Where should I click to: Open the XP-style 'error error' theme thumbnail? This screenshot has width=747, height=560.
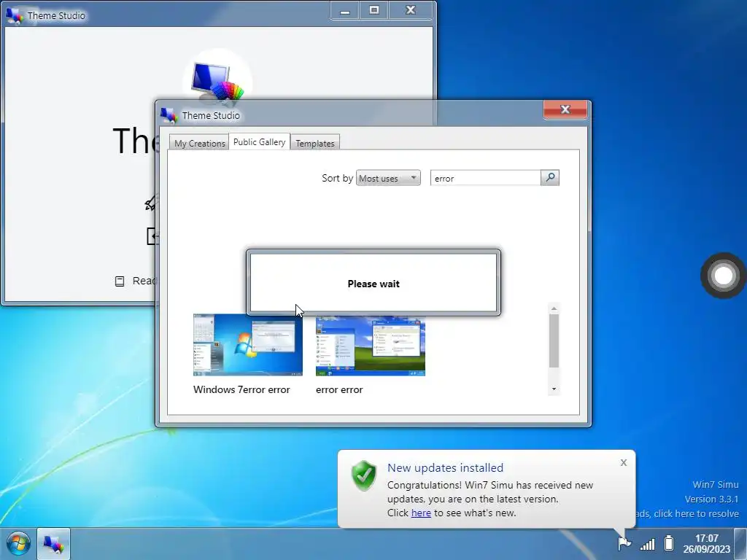370,346
